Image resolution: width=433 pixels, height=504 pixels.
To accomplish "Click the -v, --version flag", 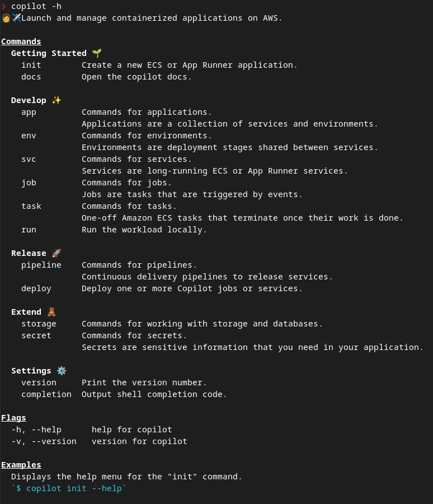I will point(44,441).
